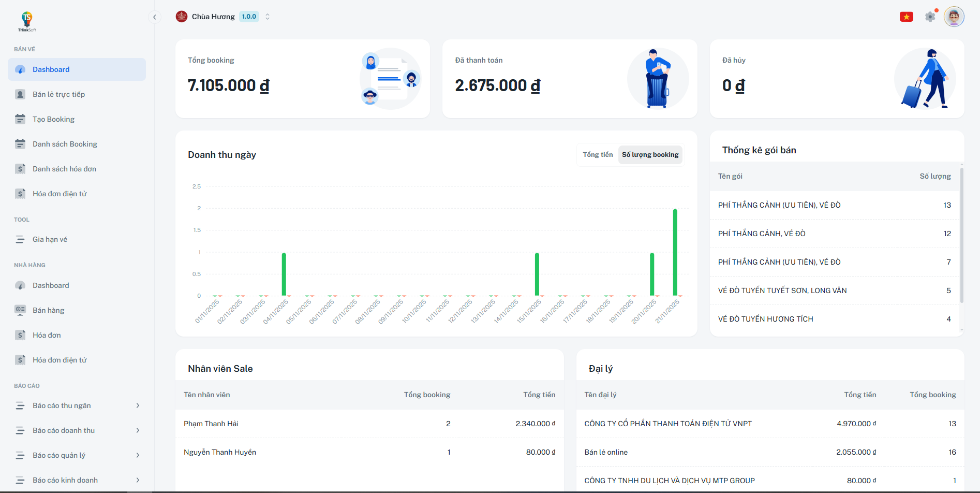Select Hóa đơn under Nhà Hàng
980x493 pixels.
pyautogui.click(x=46, y=335)
